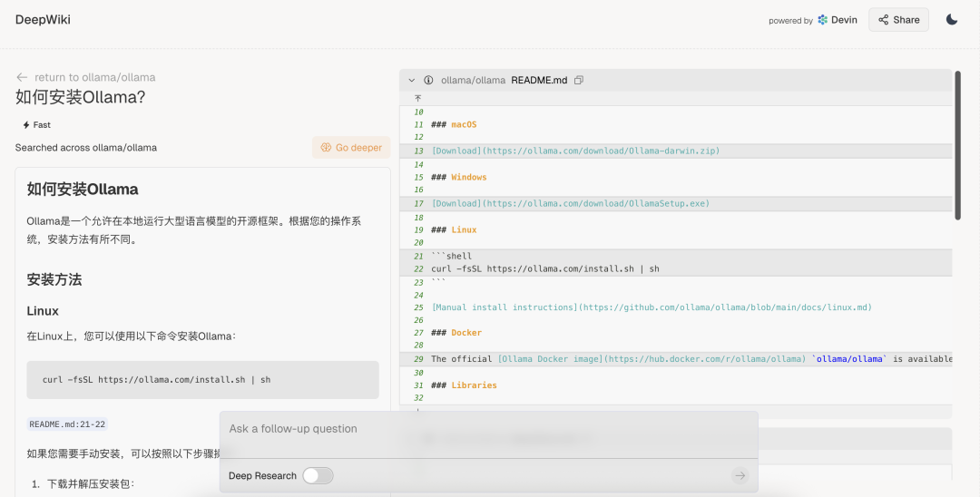The height and width of the screenshot is (497, 980).
Task: Select 'Searched across ollama/ollama' text
Action: pos(86,148)
